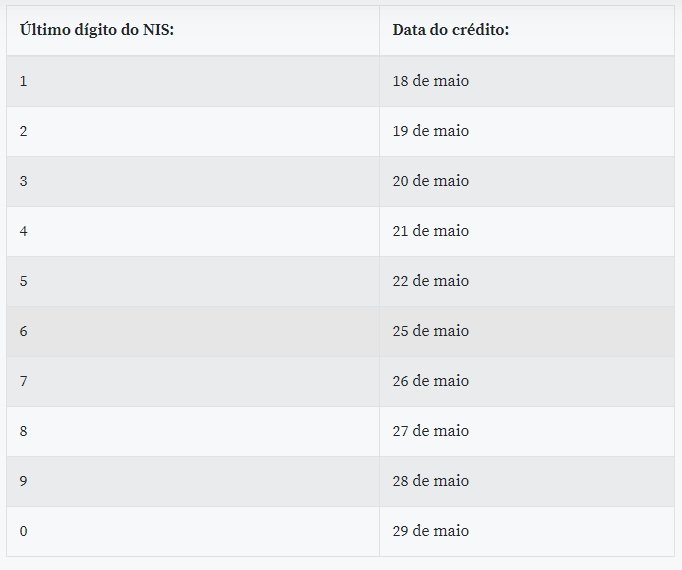Select the NIS digit 1 cell
682x570 pixels.
click(x=193, y=81)
